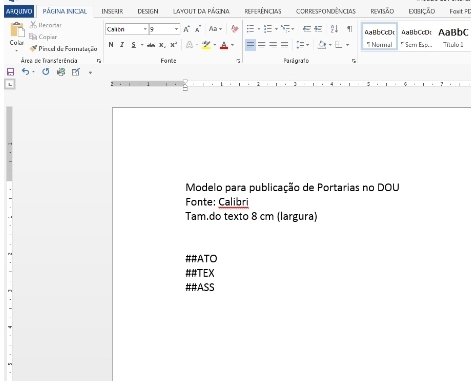The height and width of the screenshot is (381, 471).
Task: Decrease paragraph indent
Action: (307, 29)
